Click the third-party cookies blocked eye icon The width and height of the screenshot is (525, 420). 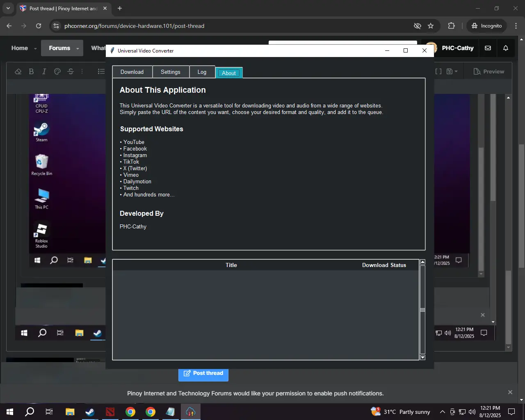pyautogui.click(x=417, y=26)
